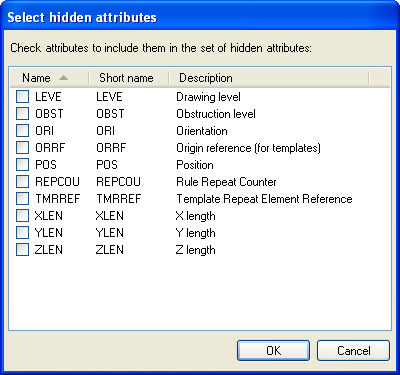Click XLEN in the Short name column
Screen dimensions: 400x375
coord(109,216)
